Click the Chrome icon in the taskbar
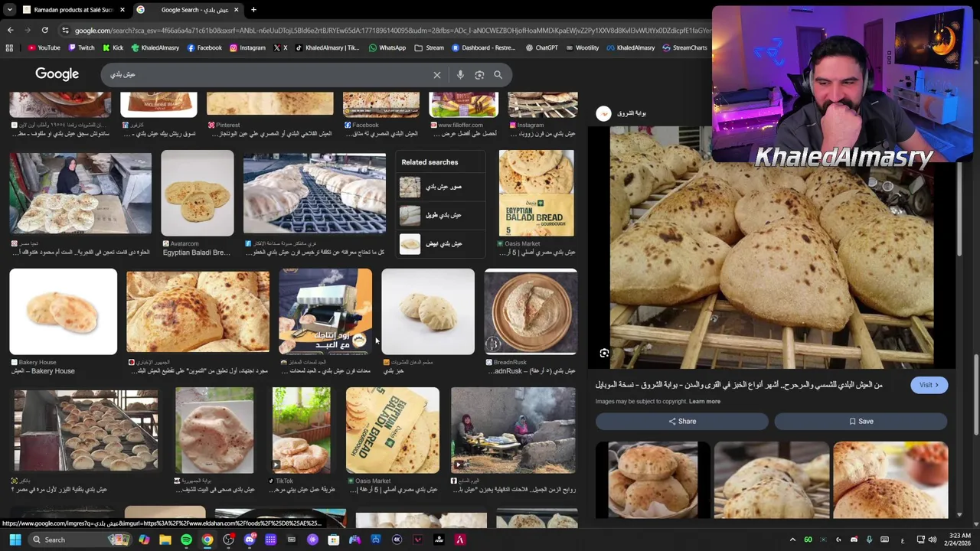980x551 pixels. pyautogui.click(x=207, y=540)
